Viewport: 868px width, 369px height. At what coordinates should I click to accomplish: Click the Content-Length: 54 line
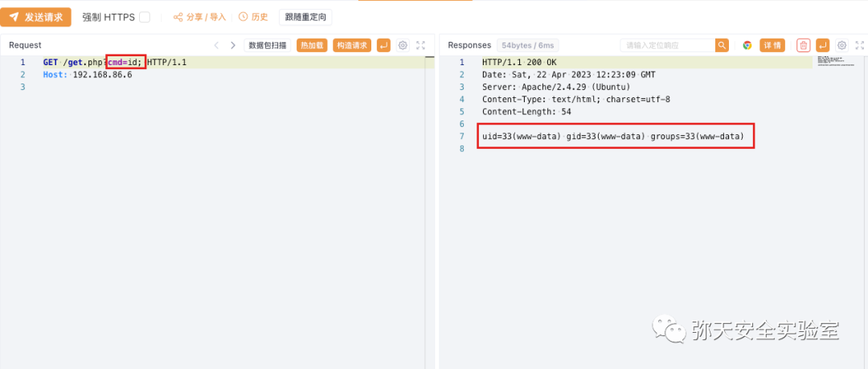coord(526,112)
